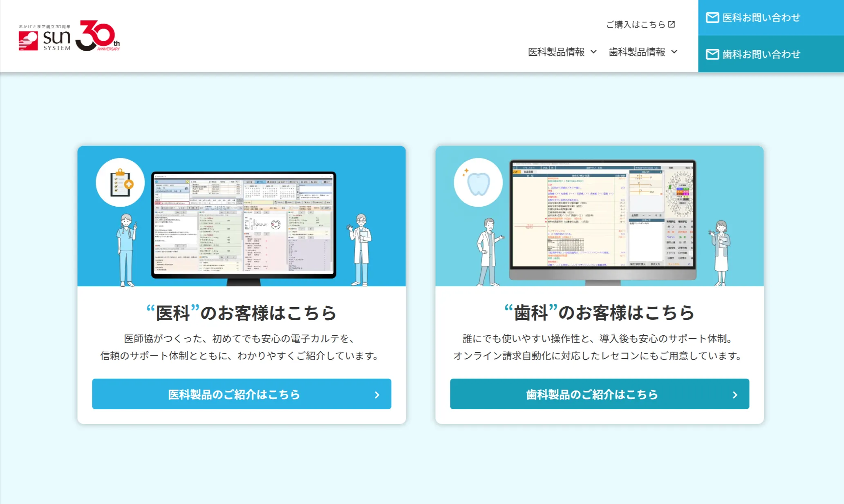The image size is (844, 504).
Task: Expand the 医科製品情報 chevron
Action: coord(594,52)
